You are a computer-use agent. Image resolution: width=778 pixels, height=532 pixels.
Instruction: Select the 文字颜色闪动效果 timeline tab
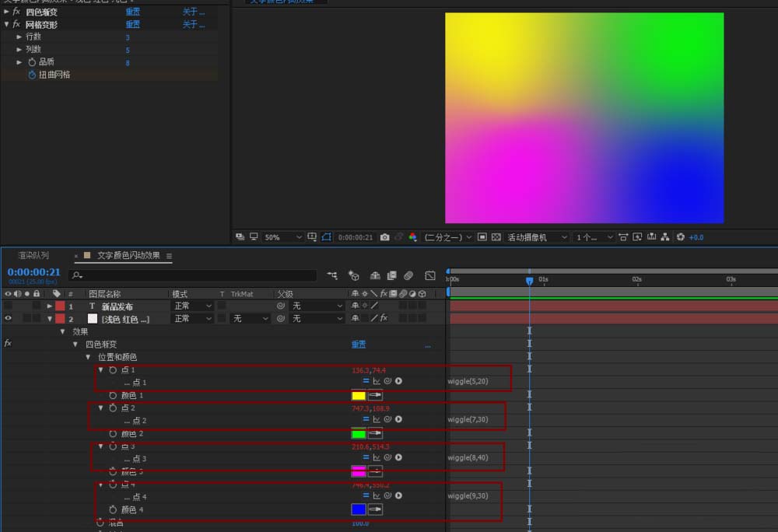[x=128, y=255]
